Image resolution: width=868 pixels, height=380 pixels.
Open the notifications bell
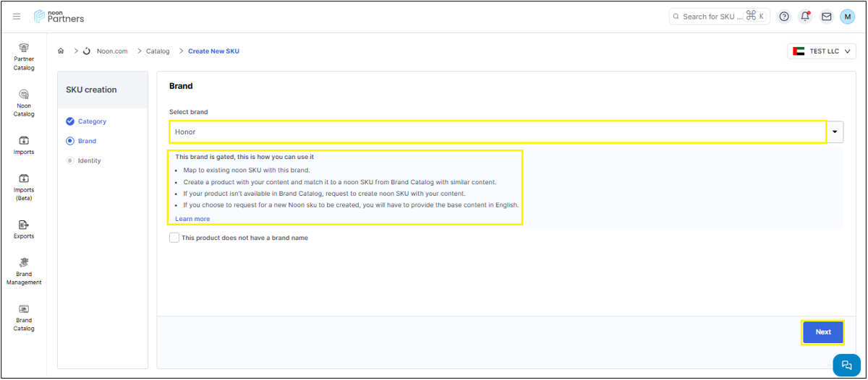pyautogui.click(x=804, y=17)
